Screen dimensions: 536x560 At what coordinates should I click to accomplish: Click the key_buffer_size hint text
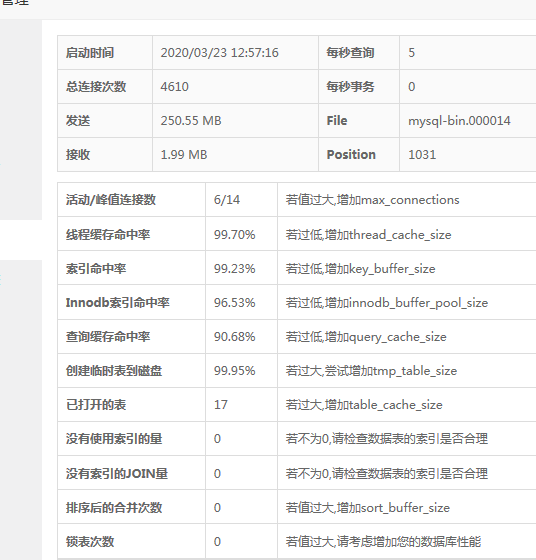[x=360, y=269]
